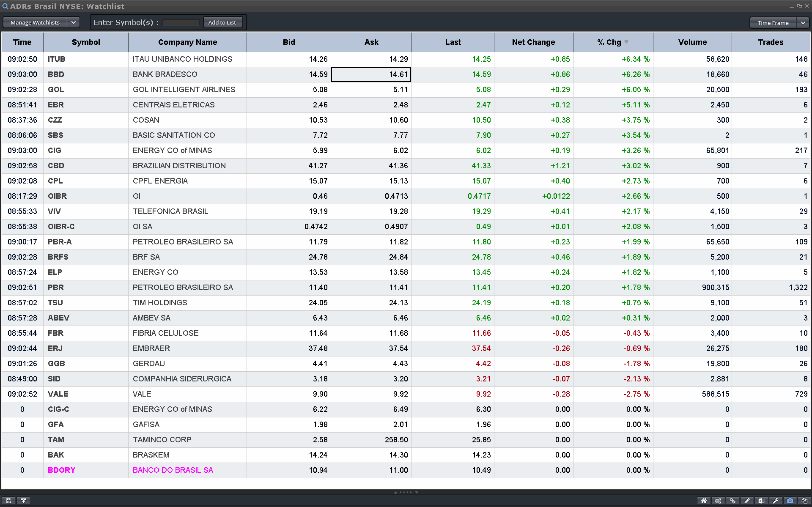Take a snapshot with camera icon
This screenshot has width=812, height=507.
click(x=790, y=501)
